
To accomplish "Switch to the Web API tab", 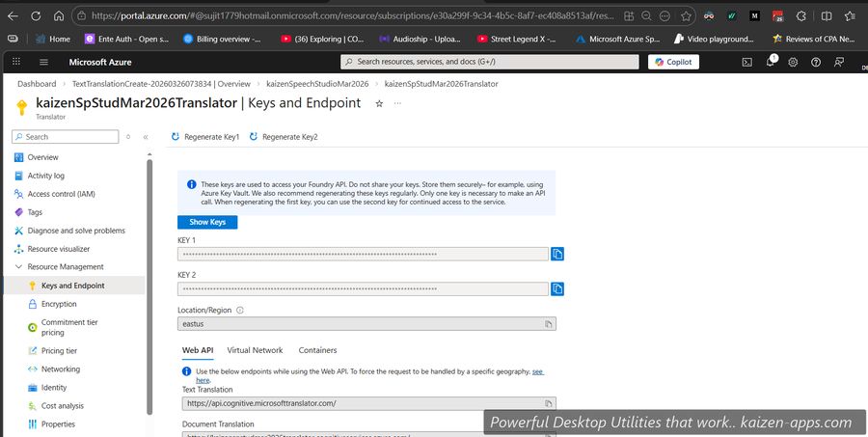I will (x=198, y=350).
